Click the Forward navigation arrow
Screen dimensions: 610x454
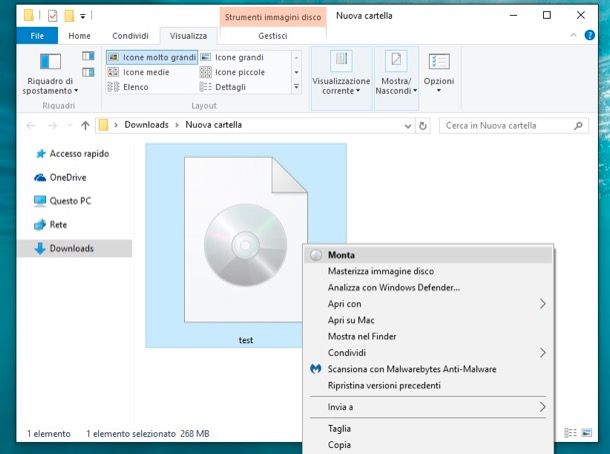click(52, 125)
